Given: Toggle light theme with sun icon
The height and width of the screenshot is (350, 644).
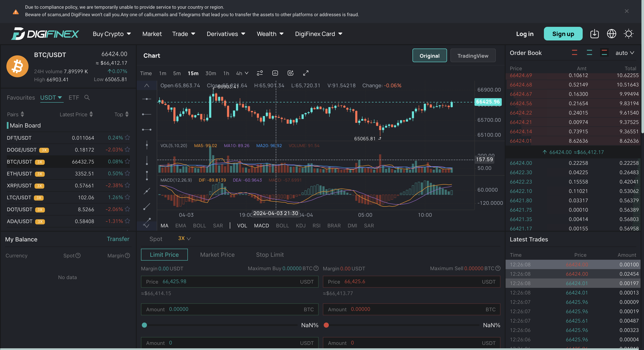Looking at the screenshot, I should click(x=628, y=34).
